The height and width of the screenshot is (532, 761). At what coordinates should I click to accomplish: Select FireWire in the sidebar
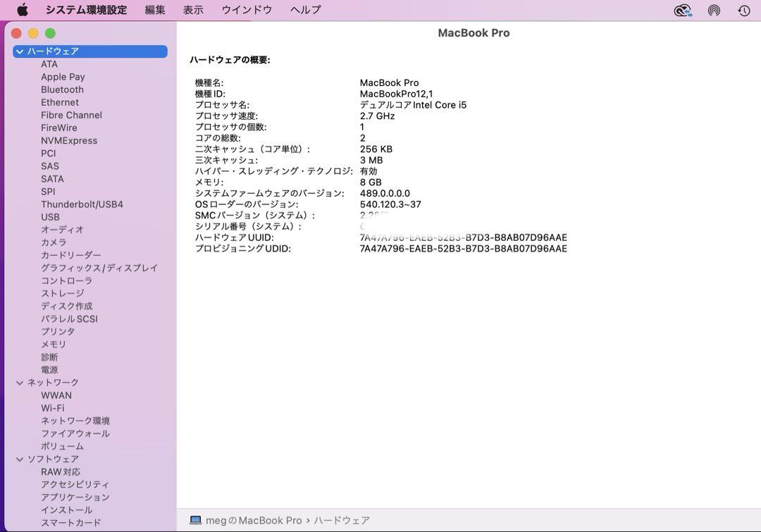(58, 128)
